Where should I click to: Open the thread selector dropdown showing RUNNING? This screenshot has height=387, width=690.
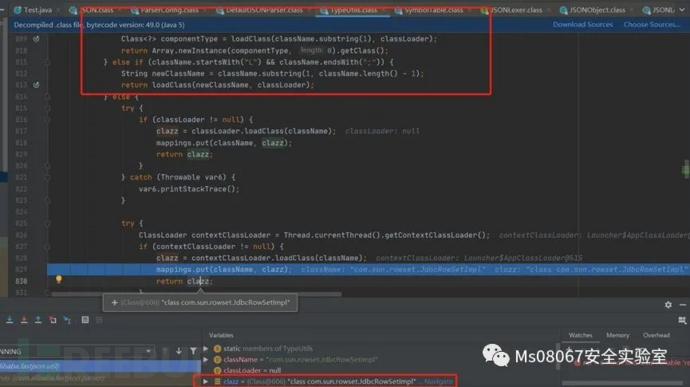click(x=77, y=351)
